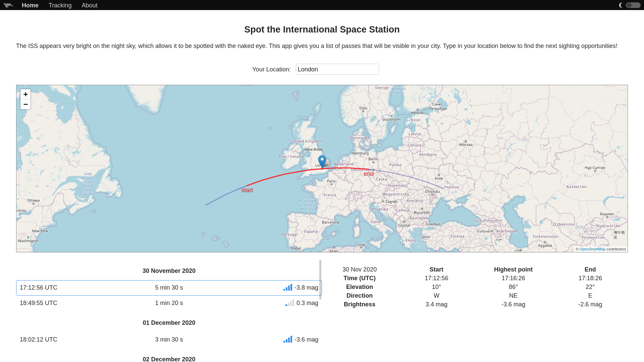Click the OpenStreetMap contributors link

pyautogui.click(x=592, y=249)
